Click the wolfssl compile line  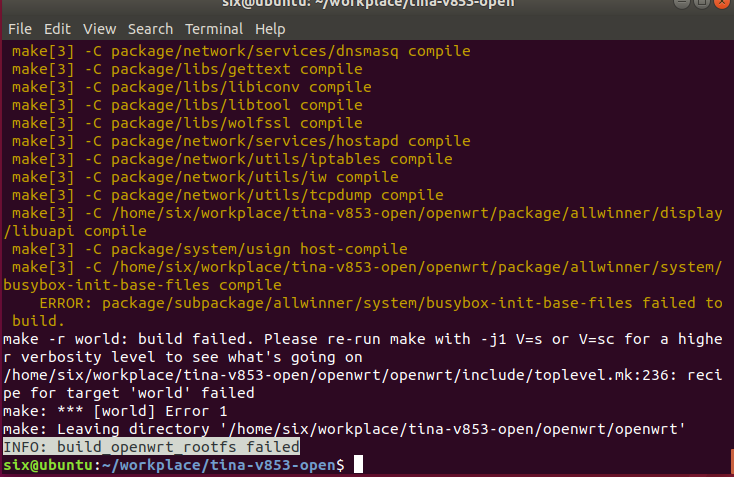point(187,123)
